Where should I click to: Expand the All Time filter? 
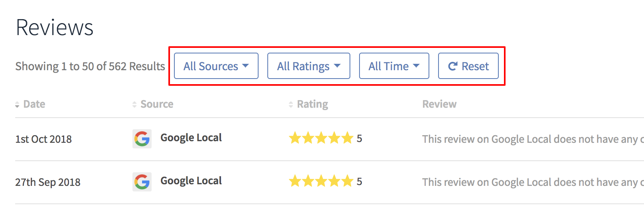(x=394, y=66)
